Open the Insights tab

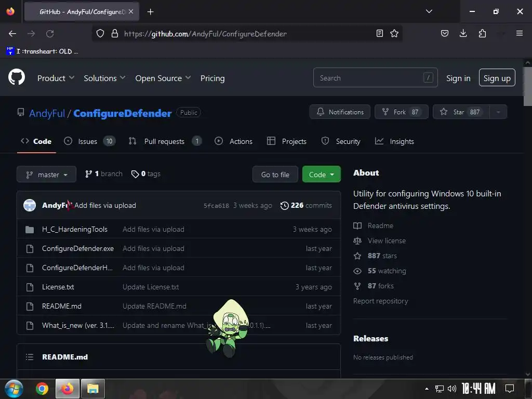pyautogui.click(x=394, y=141)
